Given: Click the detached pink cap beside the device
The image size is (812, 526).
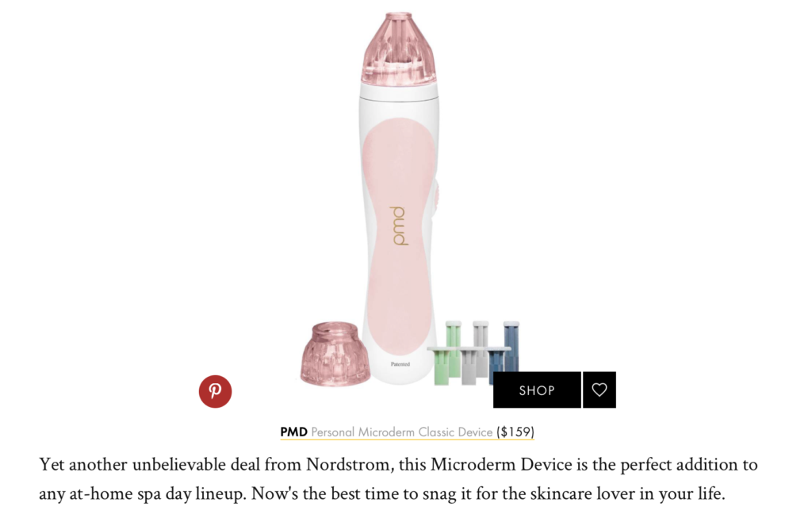Looking at the screenshot, I should [335, 354].
